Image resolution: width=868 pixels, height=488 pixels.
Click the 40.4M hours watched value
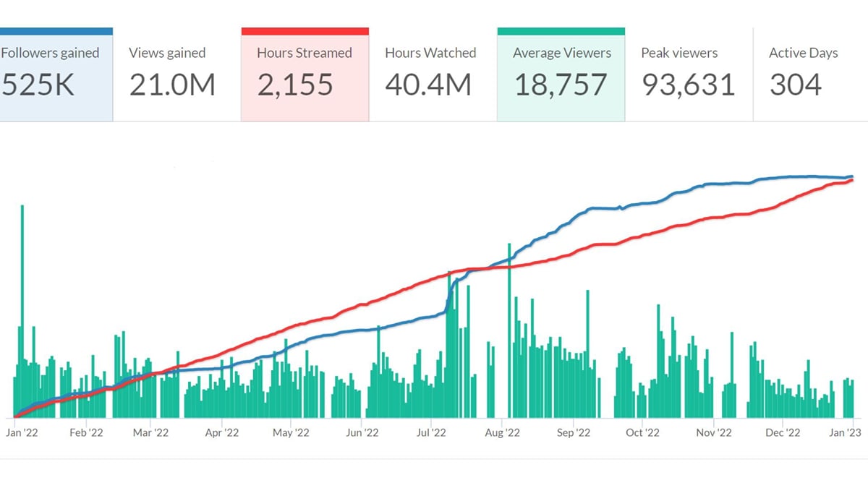click(428, 85)
